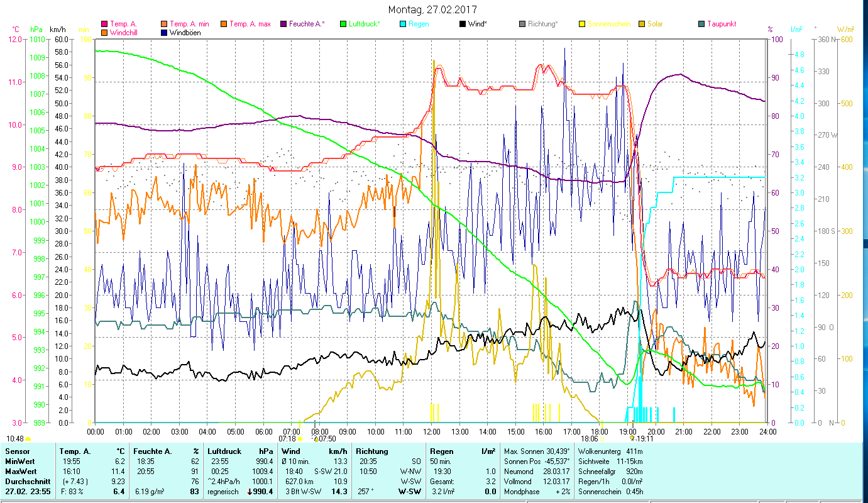Click the 'Max. Sonnen 30,439°' entry

click(x=537, y=451)
